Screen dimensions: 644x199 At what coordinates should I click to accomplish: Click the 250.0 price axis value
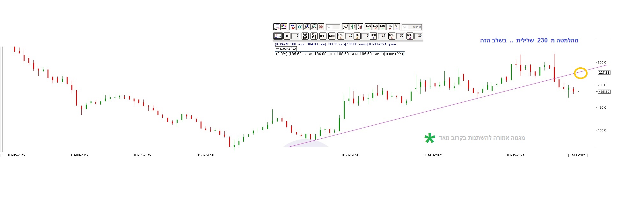pos(602,63)
